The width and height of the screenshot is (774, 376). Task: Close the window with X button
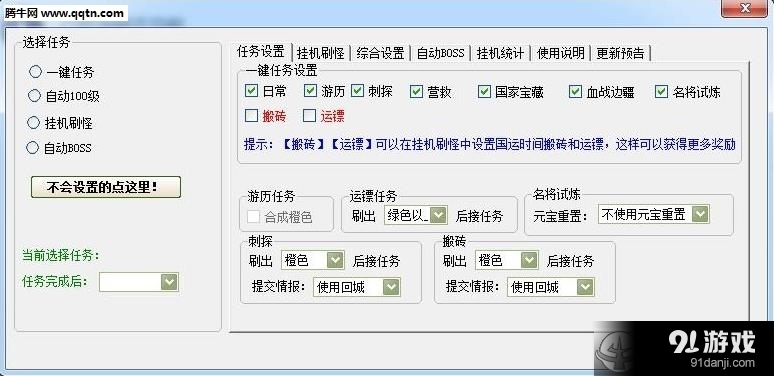click(744, 9)
